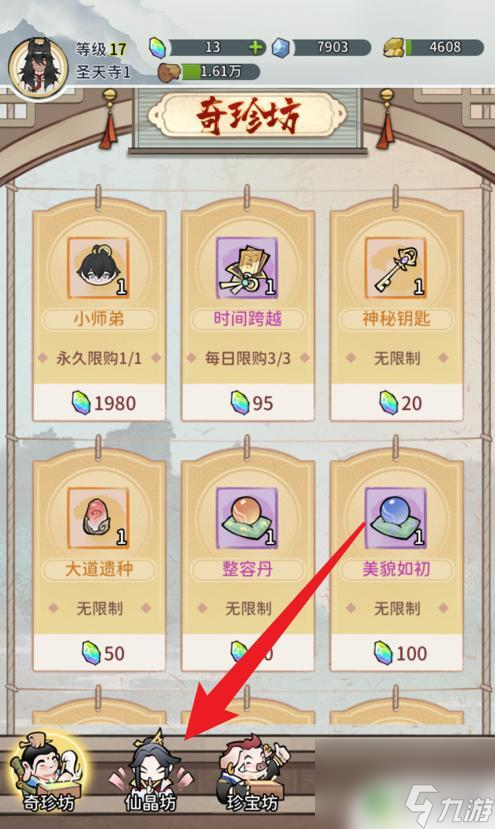Viewport: 495px width, 829px height.
Task: Buy 时间跨越 for 95 gems
Action: [x=248, y=403]
